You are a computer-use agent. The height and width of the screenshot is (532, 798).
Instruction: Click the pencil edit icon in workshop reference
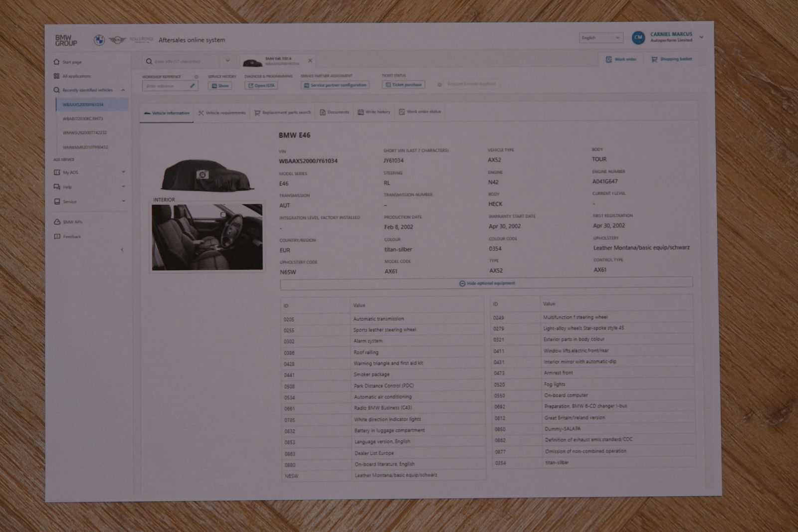coord(193,86)
